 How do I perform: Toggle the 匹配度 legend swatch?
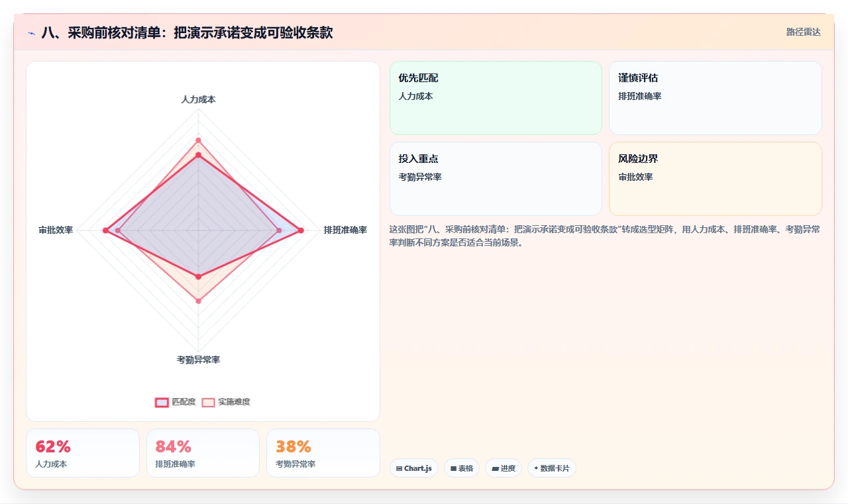[162, 402]
